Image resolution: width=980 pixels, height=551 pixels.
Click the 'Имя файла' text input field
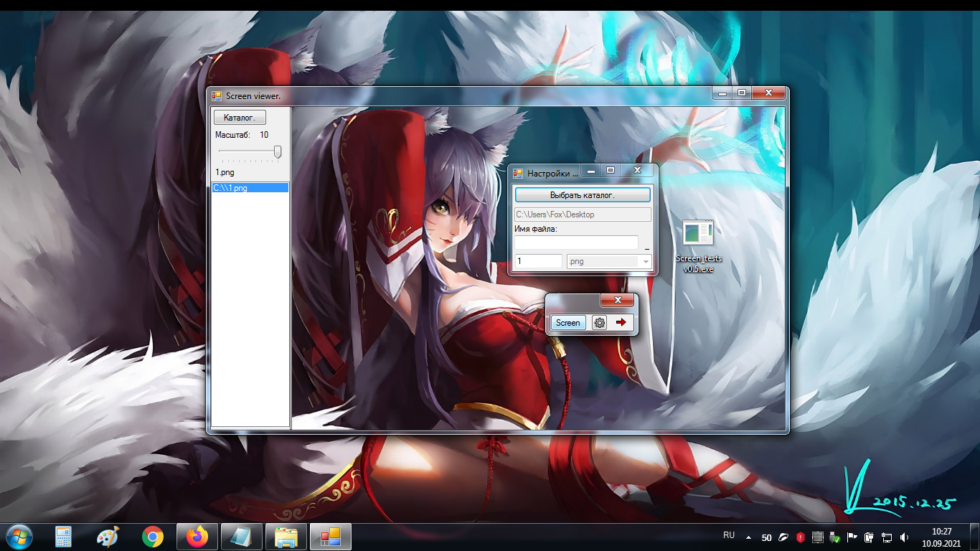point(576,242)
